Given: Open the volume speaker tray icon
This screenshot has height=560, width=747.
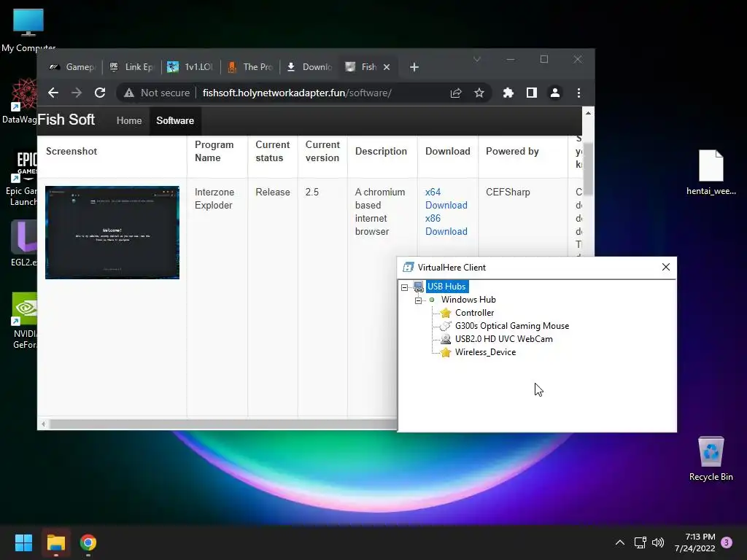Looking at the screenshot, I should click(658, 542).
